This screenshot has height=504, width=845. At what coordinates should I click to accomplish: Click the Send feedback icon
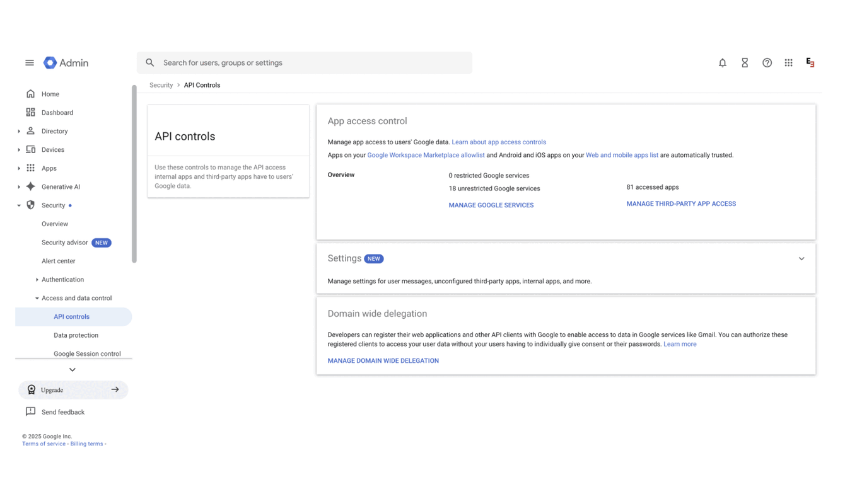point(30,411)
